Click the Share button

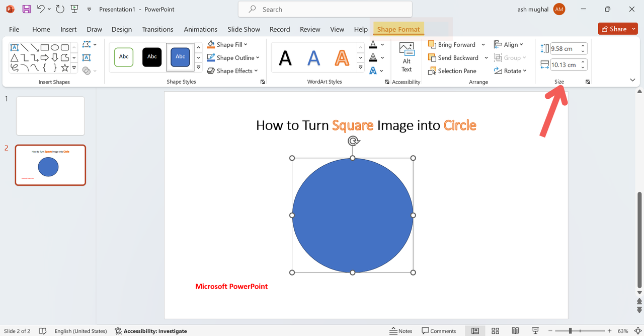618,29
